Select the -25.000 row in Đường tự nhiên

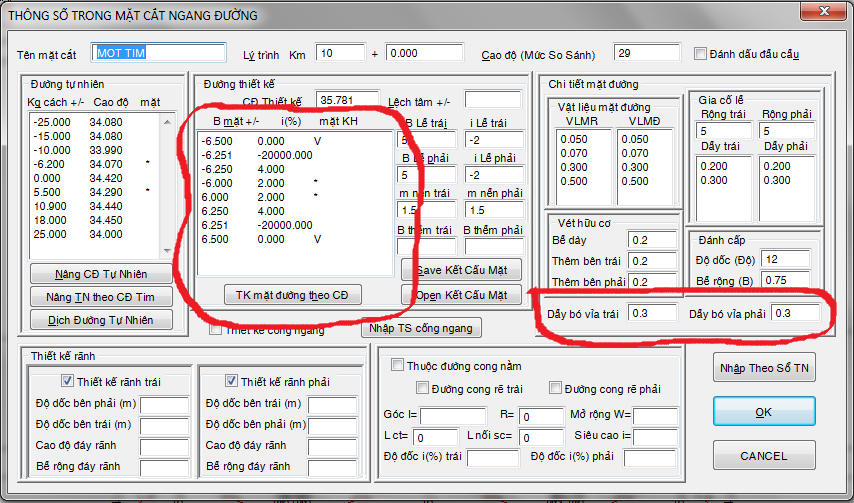pyautogui.click(x=96, y=122)
